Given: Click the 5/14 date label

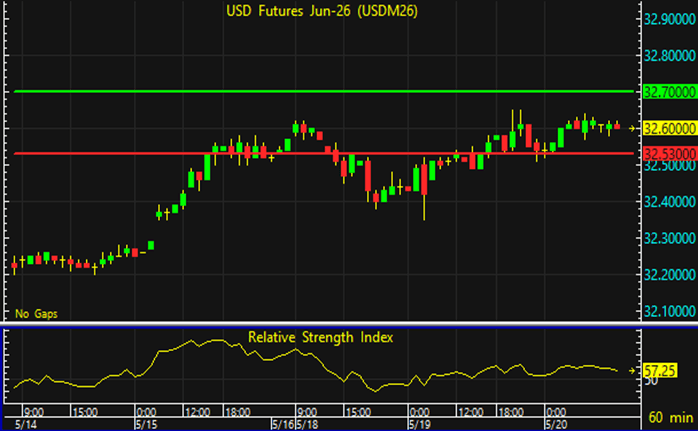Looking at the screenshot, I should [26, 424].
